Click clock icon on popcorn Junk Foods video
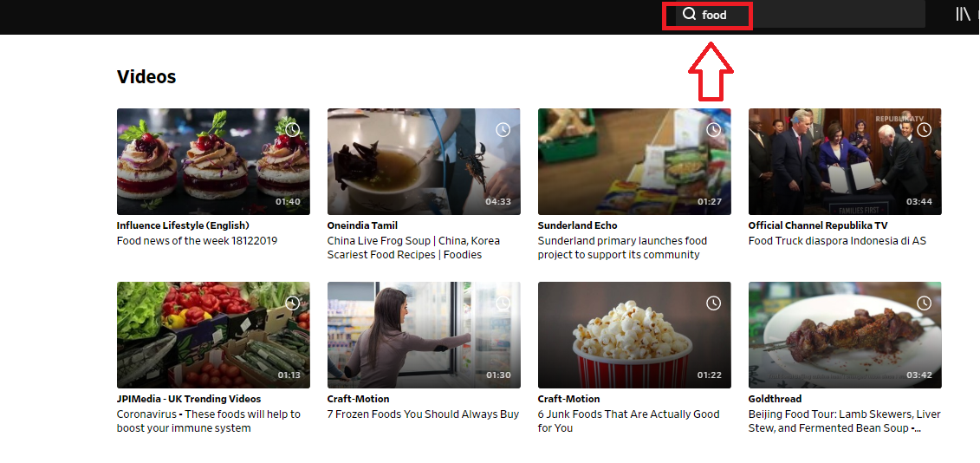This screenshot has height=463, width=980. point(714,303)
